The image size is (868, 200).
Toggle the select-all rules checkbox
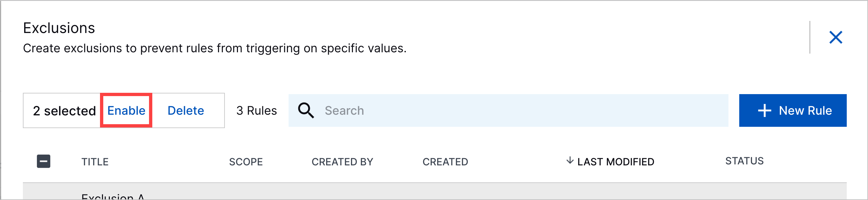(43, 161)
